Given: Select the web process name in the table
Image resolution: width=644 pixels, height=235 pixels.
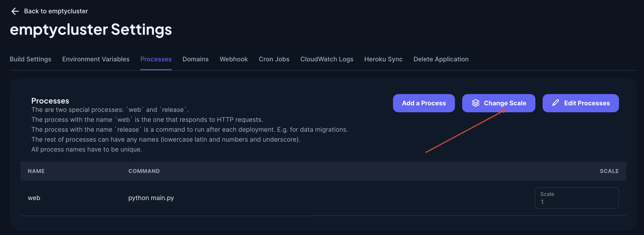Looking at the screenshot, I should pos(34,198).
